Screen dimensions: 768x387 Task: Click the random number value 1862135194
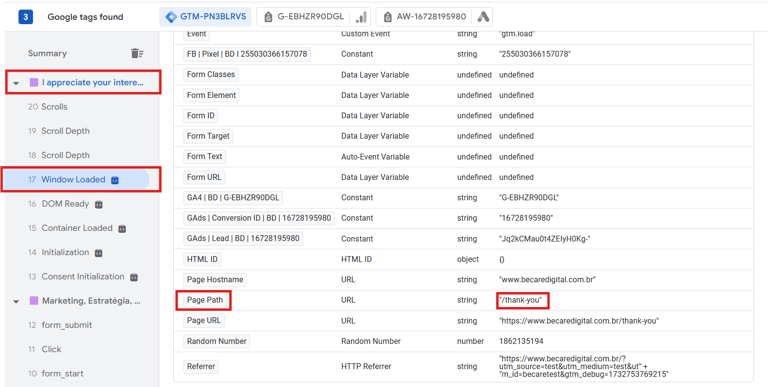coord(521,341)
